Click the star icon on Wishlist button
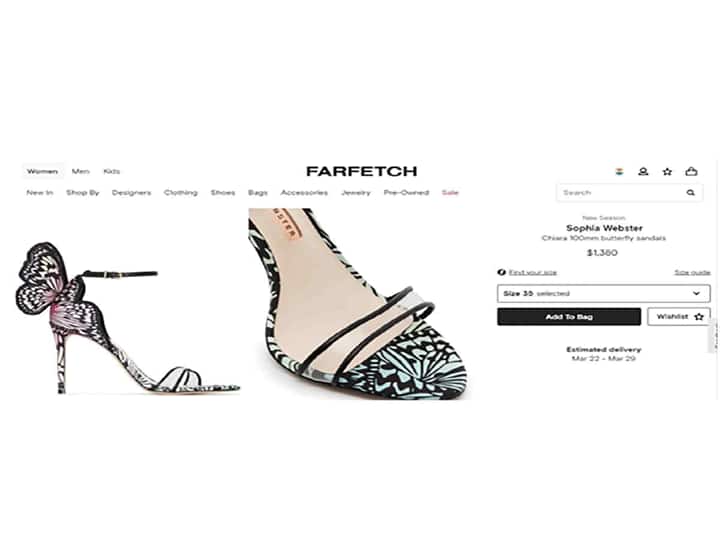 699,316
